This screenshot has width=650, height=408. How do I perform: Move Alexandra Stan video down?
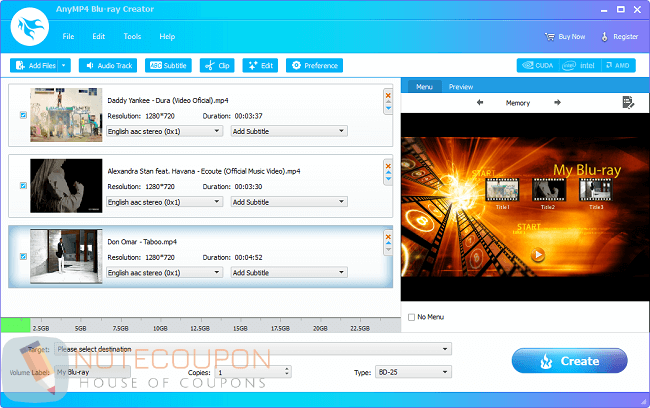coord(388,179)
